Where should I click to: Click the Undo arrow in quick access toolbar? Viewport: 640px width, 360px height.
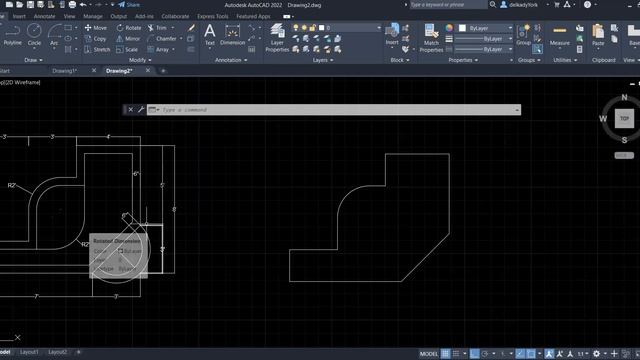pos(83,5)
